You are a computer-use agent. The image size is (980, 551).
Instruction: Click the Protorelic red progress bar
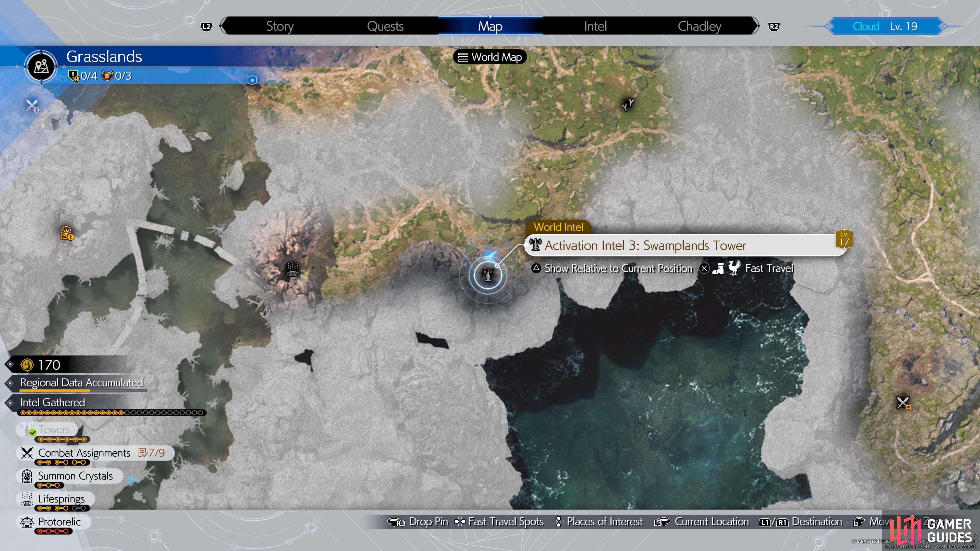click(53, 532)
